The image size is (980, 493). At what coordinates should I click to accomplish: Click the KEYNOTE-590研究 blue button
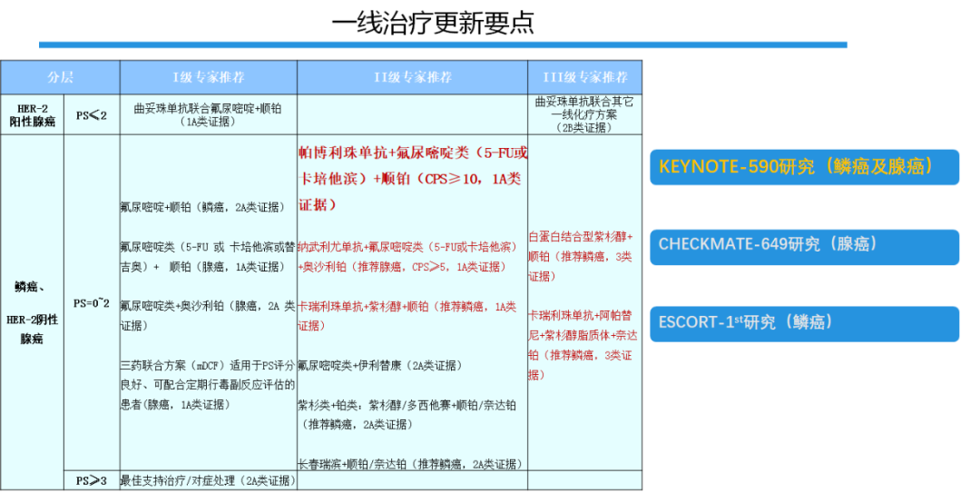point(804,167)
